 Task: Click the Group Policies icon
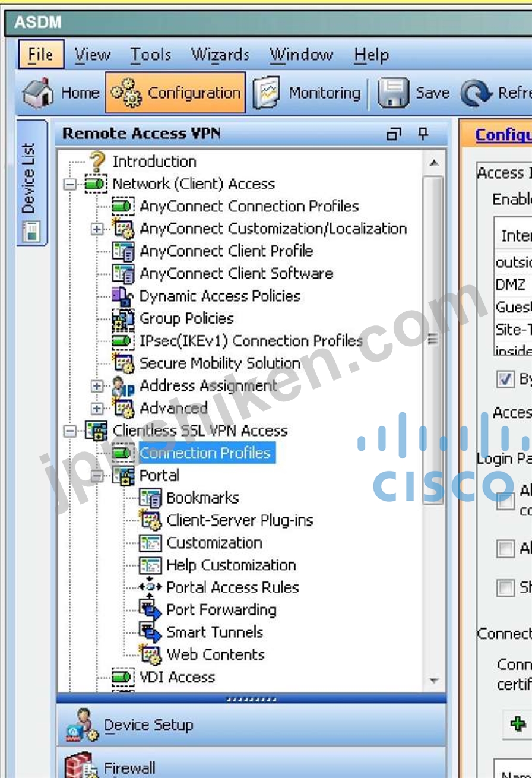(x=123, y=319)
